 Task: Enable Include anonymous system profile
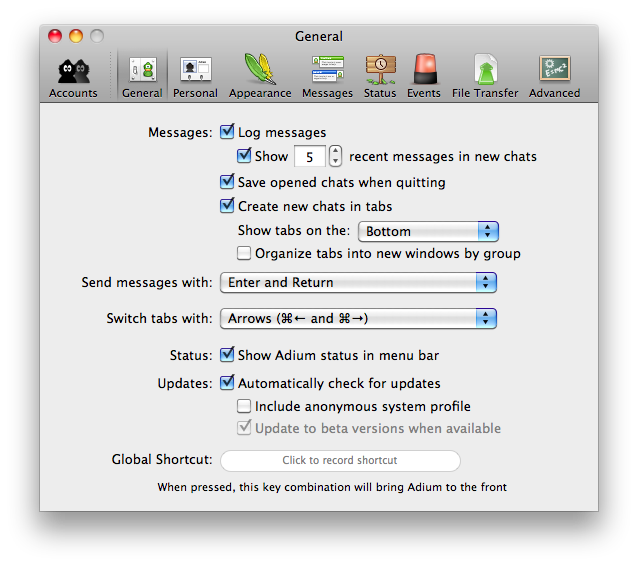point(244,406)
